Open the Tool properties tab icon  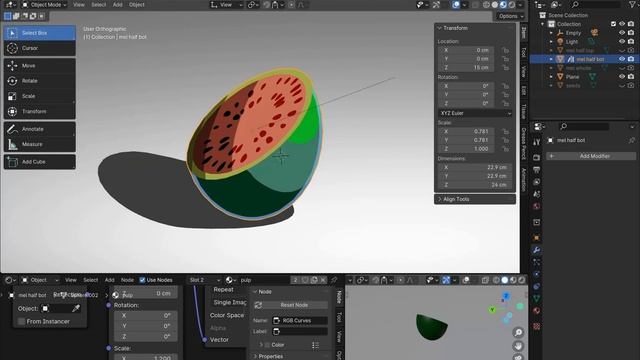click(x=537, y=142)
